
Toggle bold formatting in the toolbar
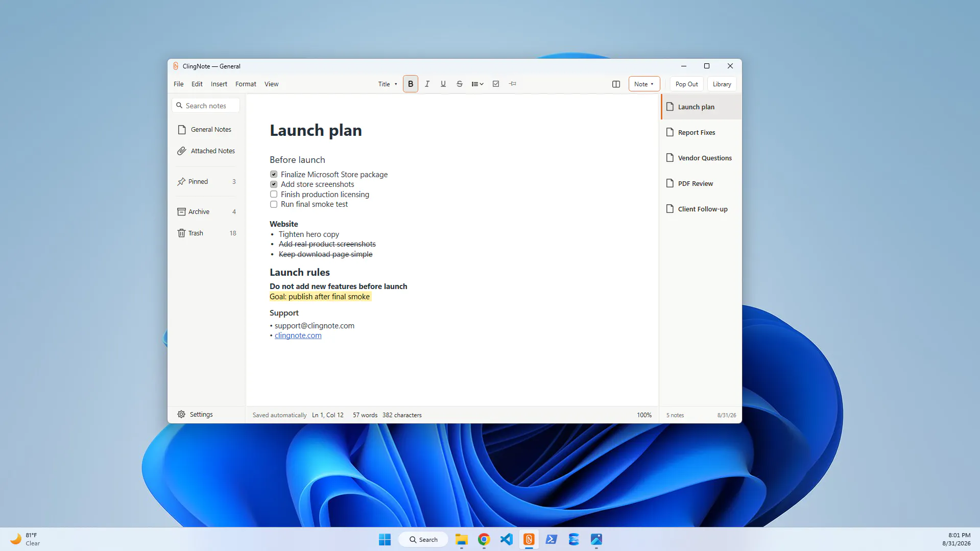coord(410,84)
